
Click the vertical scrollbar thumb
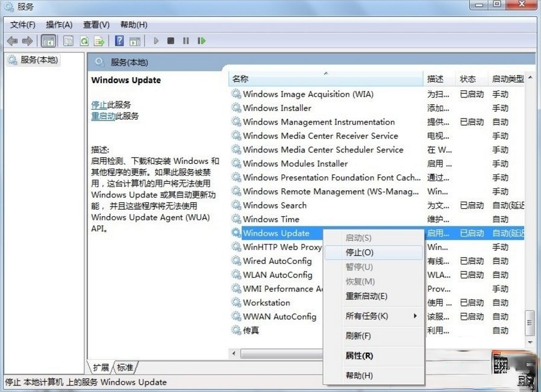[530, 323]
